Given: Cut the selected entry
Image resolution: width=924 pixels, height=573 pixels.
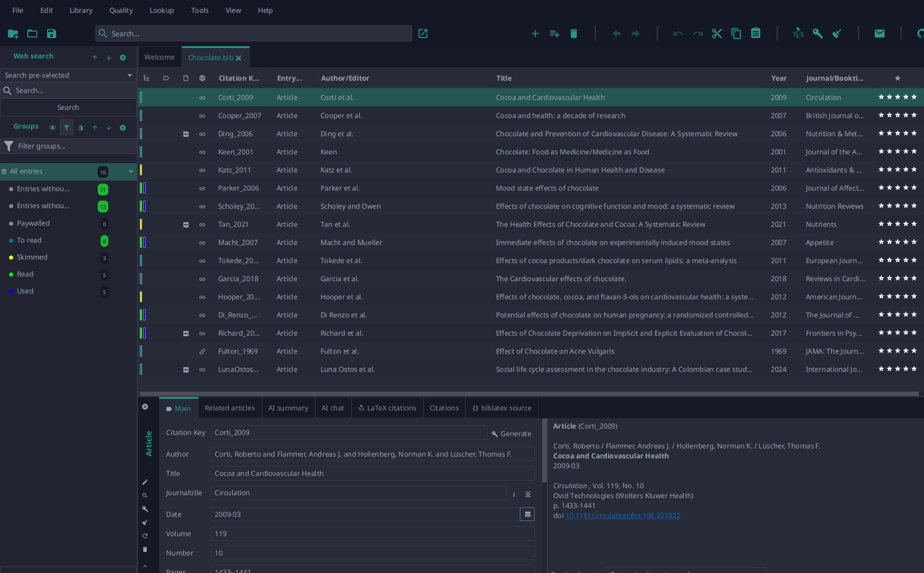Looking at the screenshot, I should click(717, 34).
